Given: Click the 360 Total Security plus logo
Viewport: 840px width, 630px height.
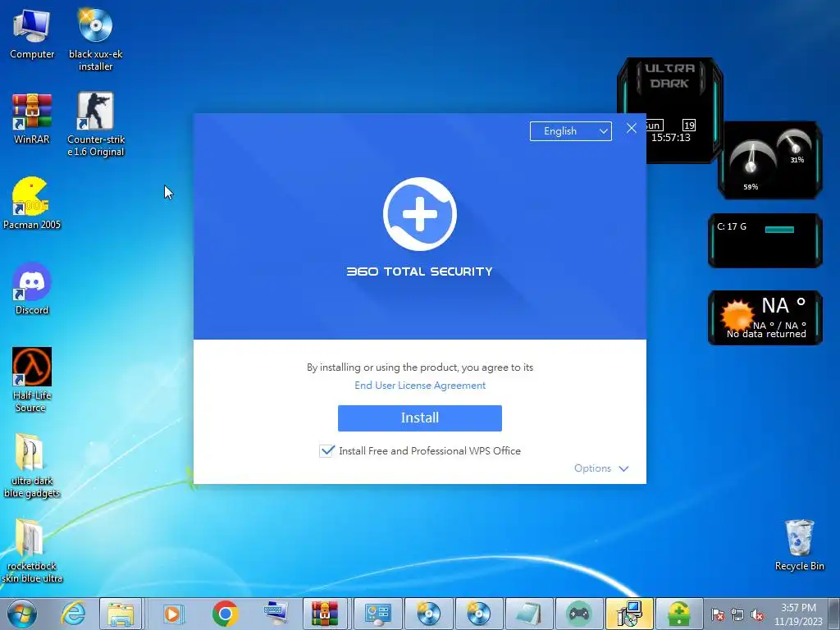Looking at the screenshot, I should pos(419,214).
